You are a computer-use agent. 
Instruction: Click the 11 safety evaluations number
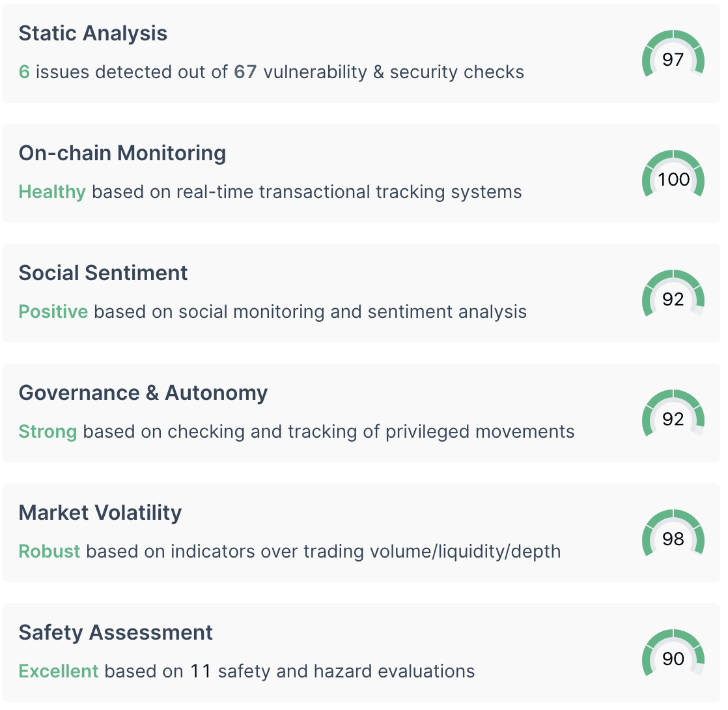[201, 671]
